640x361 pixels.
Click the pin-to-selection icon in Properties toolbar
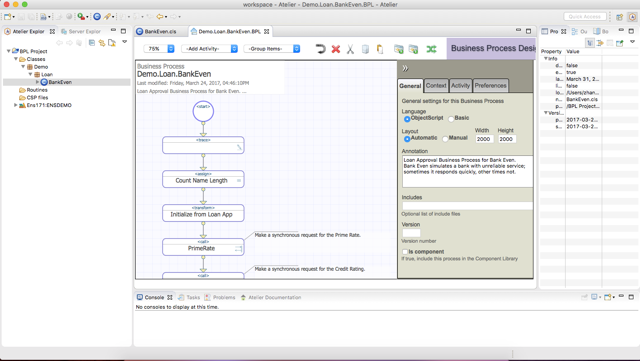(x=620, y=42)
